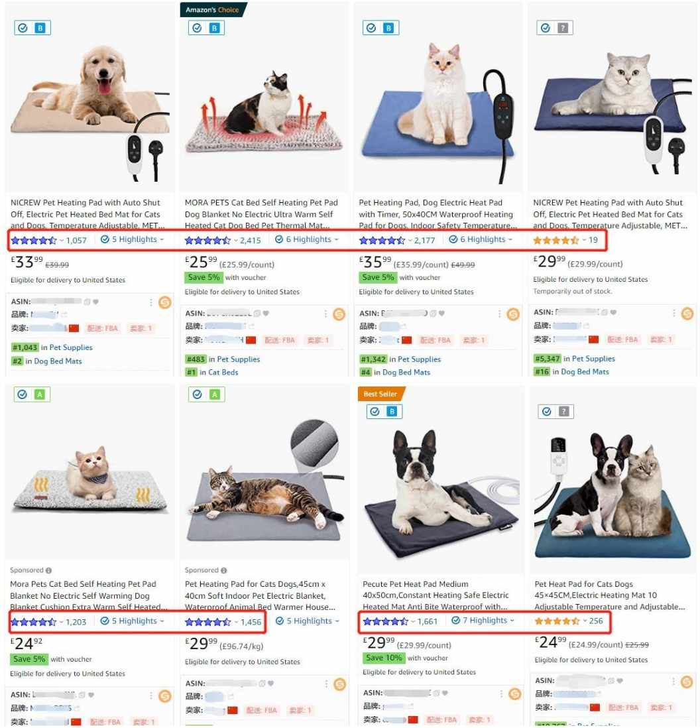The image size is (700, 728).
Task: Click Sponsored info icon on grey heating pad
Action: tap(224, 571)
